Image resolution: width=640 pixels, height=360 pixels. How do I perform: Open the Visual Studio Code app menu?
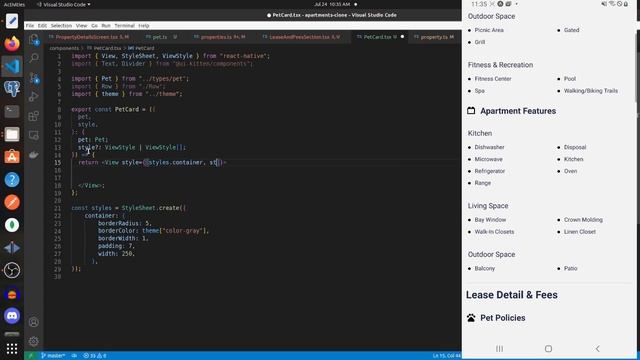(x=63, y=4)
